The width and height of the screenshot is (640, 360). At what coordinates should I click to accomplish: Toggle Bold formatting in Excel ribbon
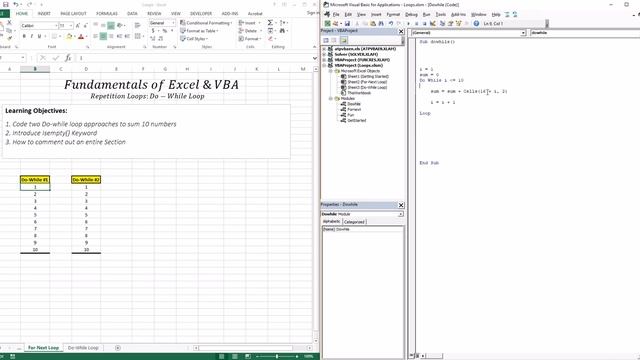click(24, 37)
